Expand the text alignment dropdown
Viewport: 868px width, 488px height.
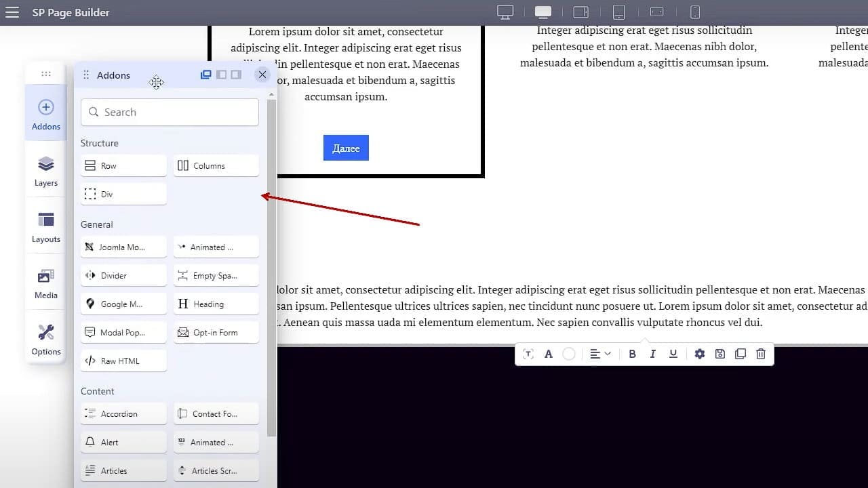(600, 354)
